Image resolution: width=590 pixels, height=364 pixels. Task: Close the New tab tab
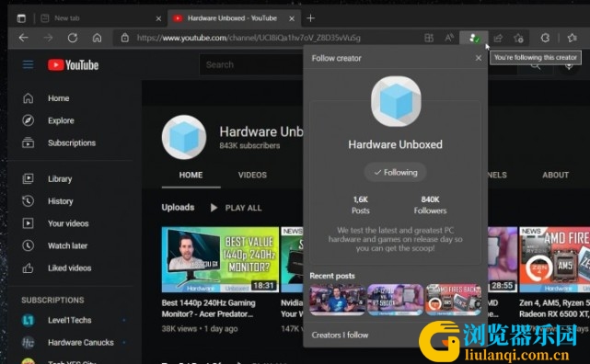pos(159,18)
